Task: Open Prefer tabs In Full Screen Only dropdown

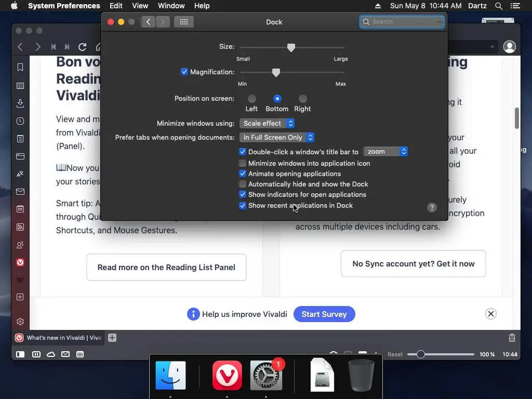Action: coord(277,137)
